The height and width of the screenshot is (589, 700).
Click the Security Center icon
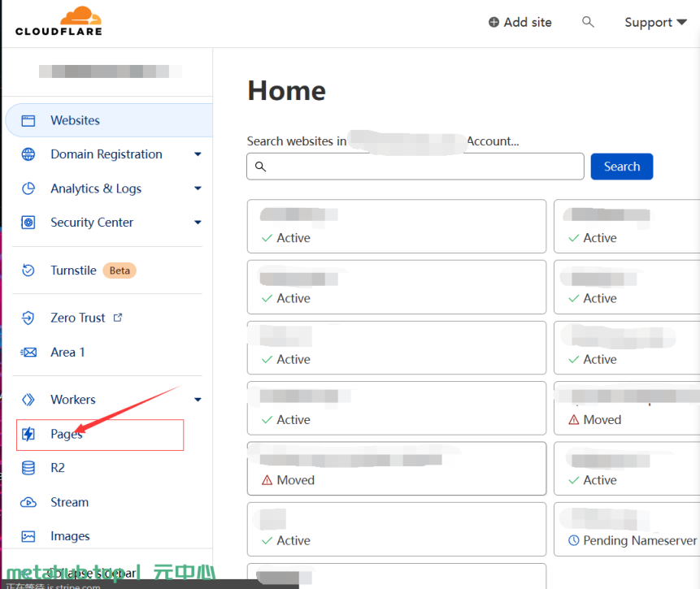[x=28, y=223]
